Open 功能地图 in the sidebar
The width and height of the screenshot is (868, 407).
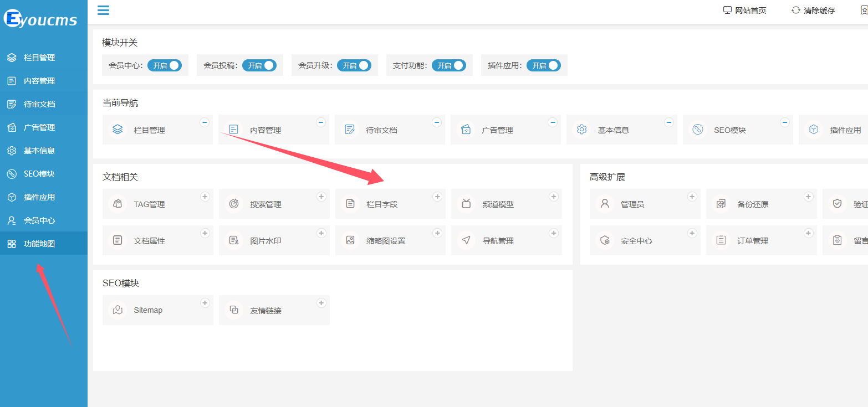click(x=39, y=244)
